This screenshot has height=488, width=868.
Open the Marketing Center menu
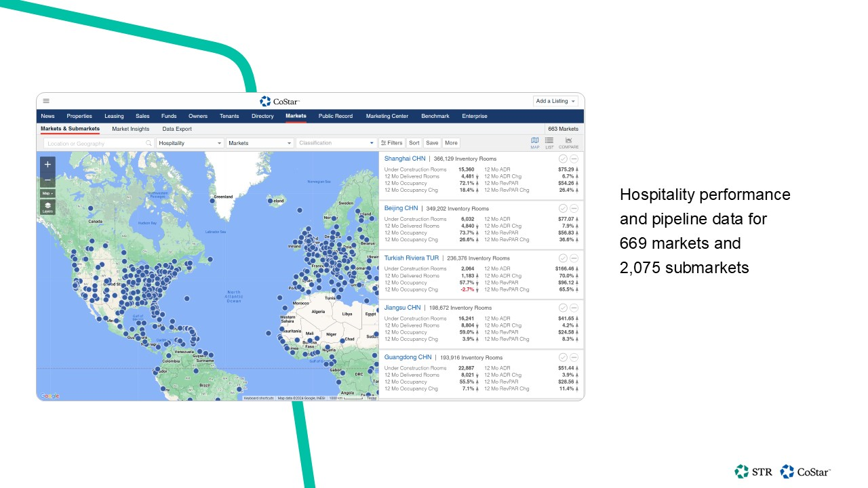387,116
